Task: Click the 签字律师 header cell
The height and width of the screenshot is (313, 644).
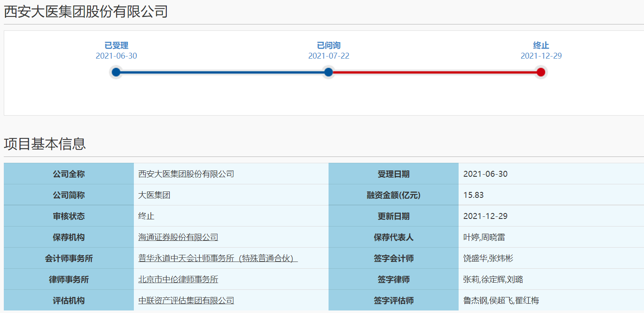Action: pos(394,279)
